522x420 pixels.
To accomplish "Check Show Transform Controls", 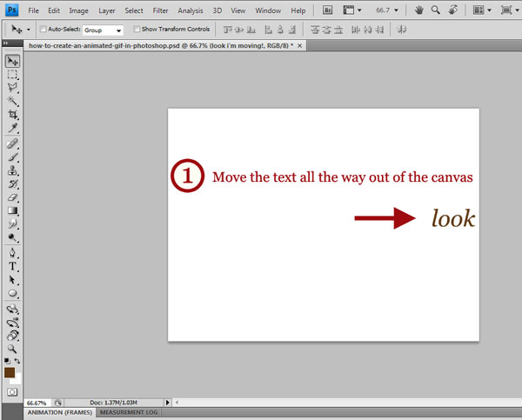I will click(136, 30).
